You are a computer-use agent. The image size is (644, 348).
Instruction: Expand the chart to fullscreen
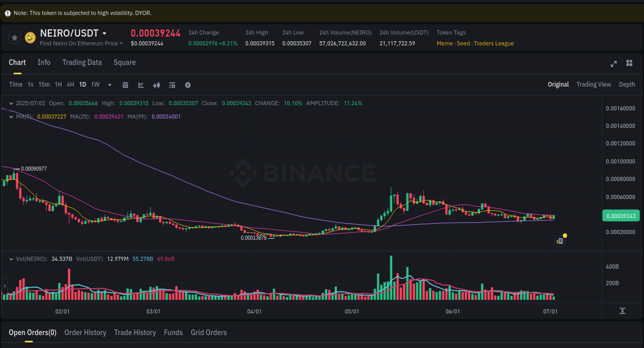point(614,63)
